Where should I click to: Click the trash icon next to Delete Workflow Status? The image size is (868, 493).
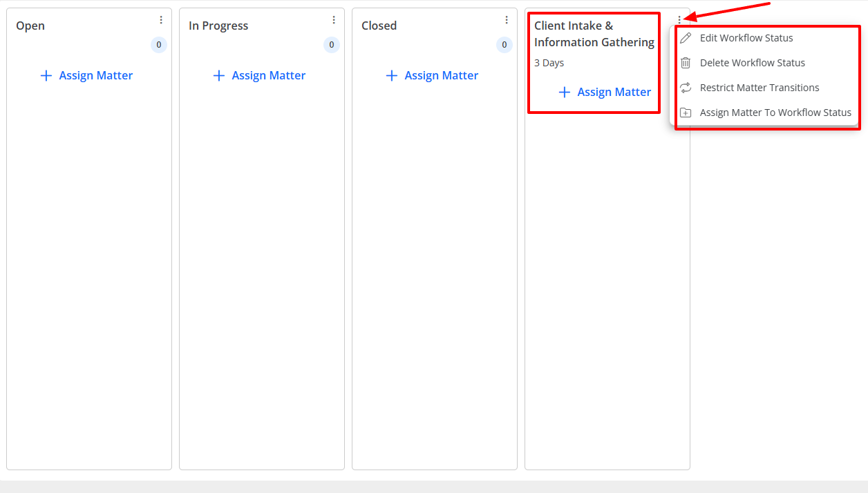pos(685,62)
